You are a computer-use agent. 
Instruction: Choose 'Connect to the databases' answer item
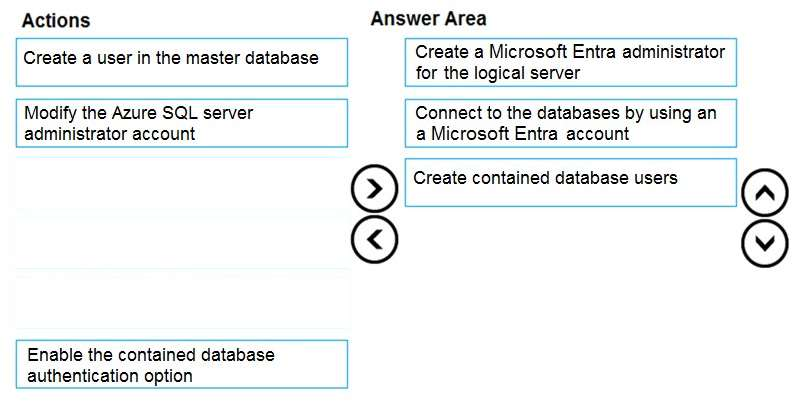coord(571,123)
